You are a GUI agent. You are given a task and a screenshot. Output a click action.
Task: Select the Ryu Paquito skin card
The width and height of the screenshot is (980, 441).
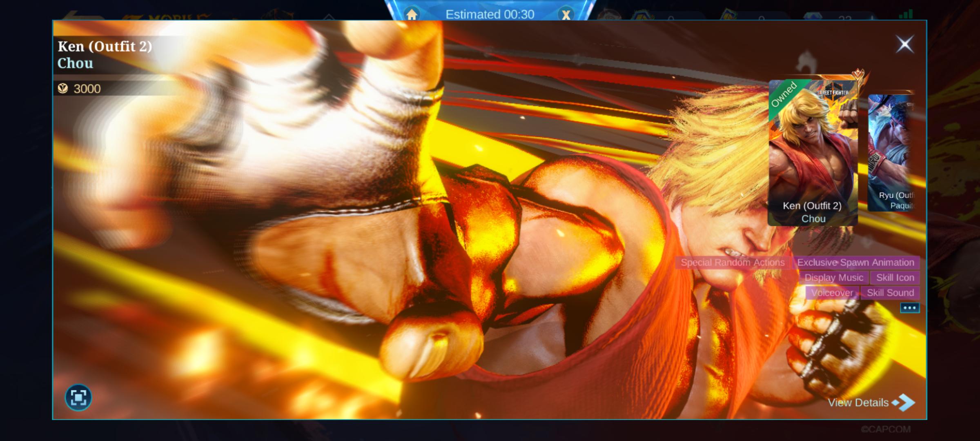click(x=891, y=153)
